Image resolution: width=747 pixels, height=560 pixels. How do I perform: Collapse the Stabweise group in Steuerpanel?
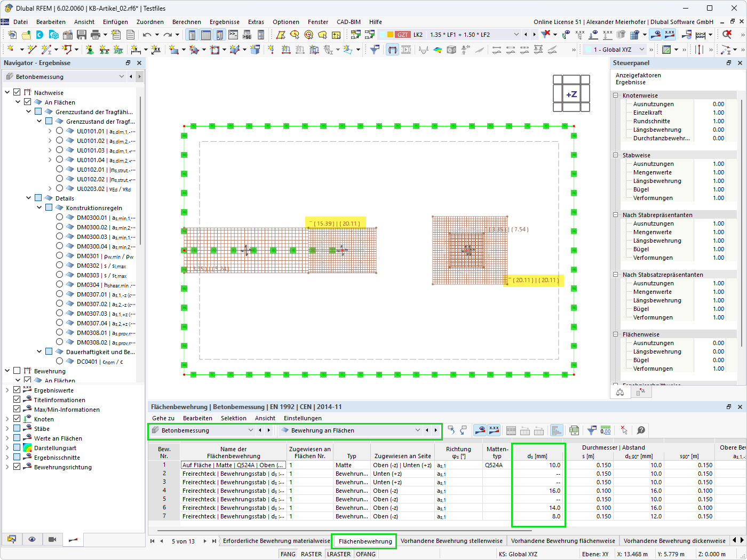(615, 155)
